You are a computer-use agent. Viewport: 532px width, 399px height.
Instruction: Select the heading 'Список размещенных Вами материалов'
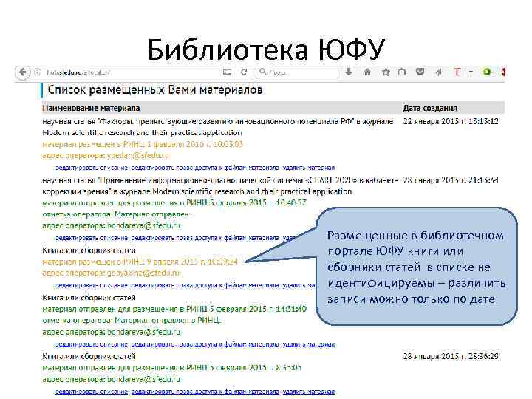pos(155,90)
